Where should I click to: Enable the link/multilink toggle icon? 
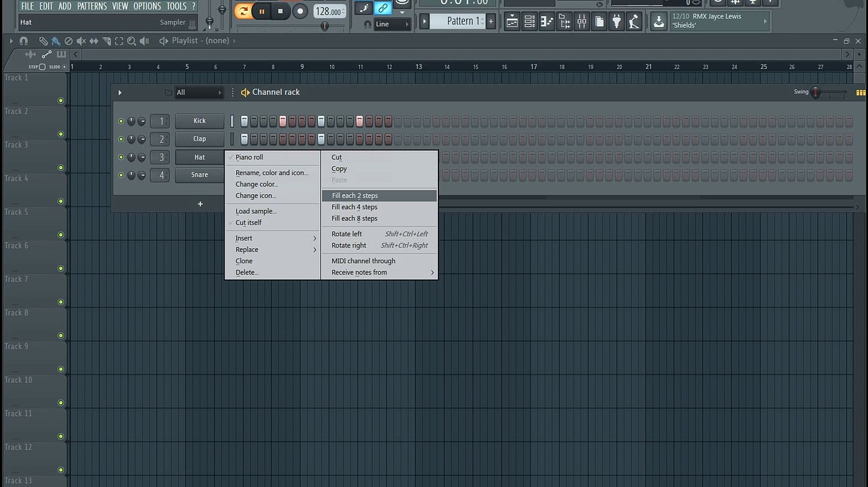[x=383, y=8]
